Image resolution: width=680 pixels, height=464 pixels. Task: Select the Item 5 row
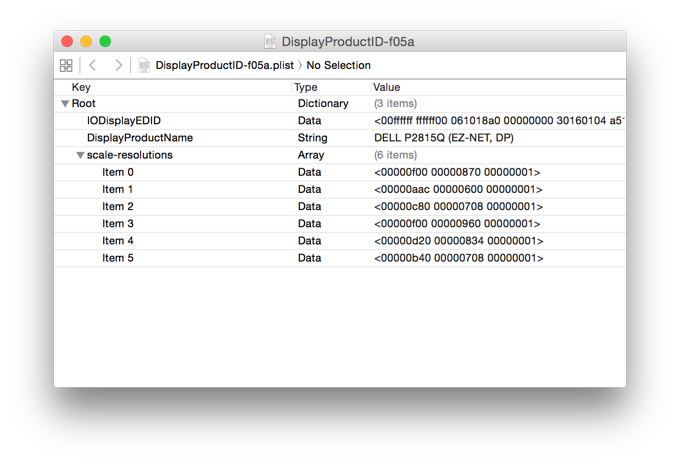[x=340, y=258]
